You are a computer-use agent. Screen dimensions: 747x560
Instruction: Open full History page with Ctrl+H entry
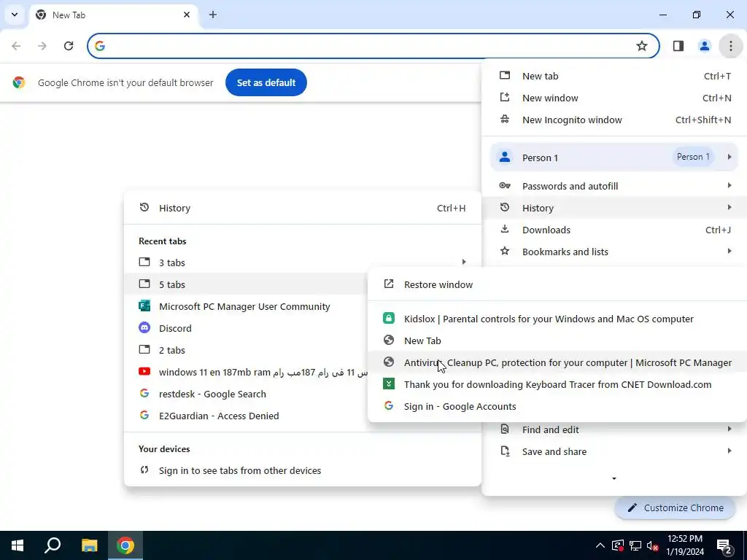coord(303,208)
